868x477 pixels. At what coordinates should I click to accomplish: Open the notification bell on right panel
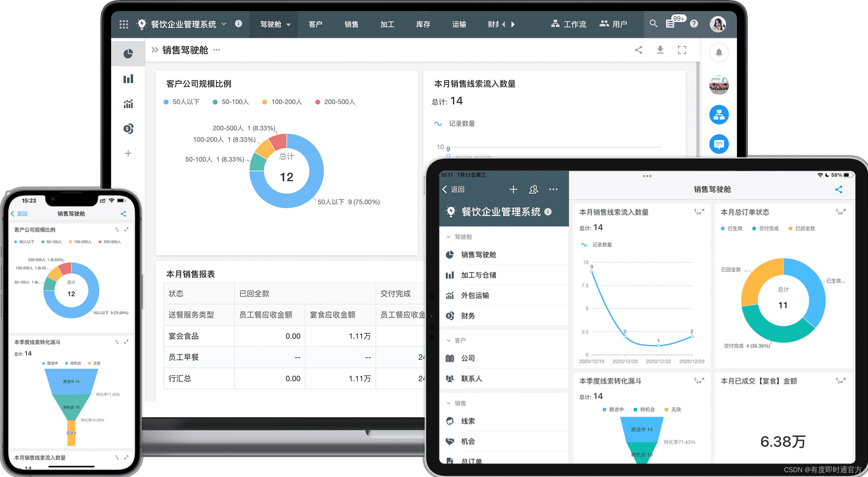point(719,53)
